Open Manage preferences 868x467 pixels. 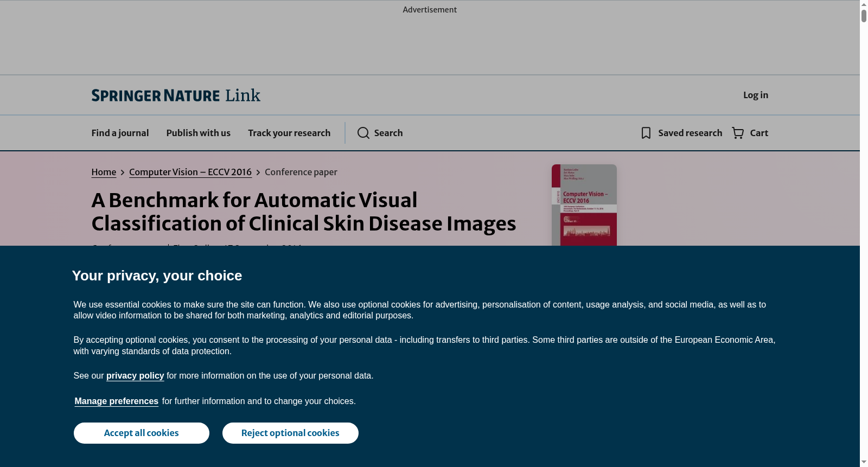[117, 401]
